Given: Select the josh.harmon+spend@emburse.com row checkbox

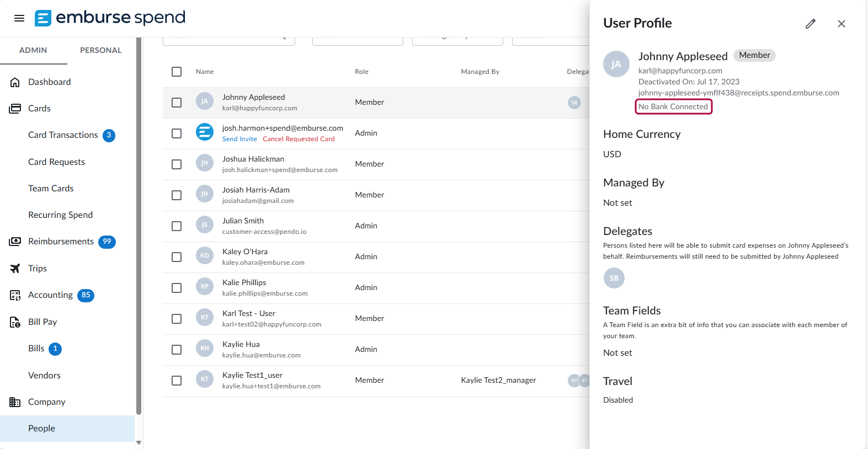Looking at the screenshot, I should (177, 133).
